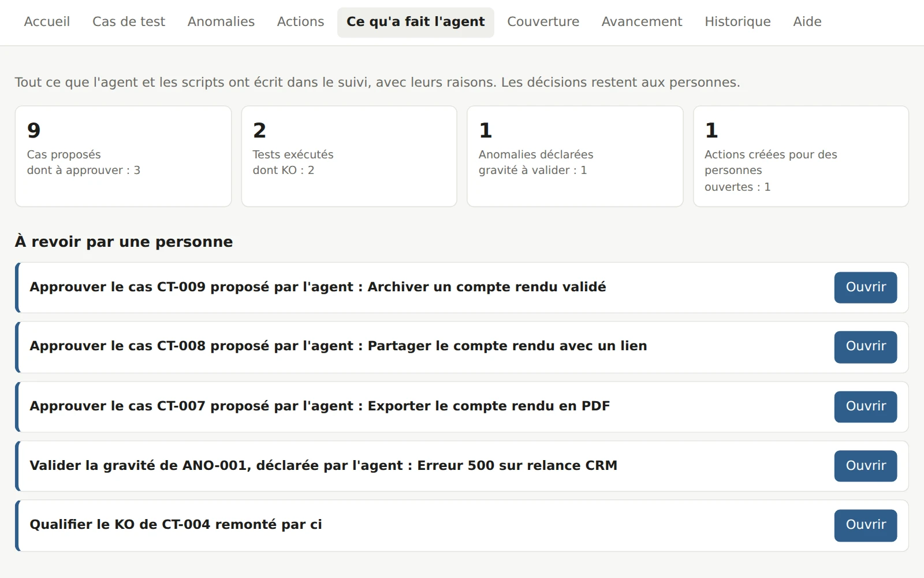This screenshot has height=578, width=924.
Task: Select the Actions tab
Action: point(300,22)
